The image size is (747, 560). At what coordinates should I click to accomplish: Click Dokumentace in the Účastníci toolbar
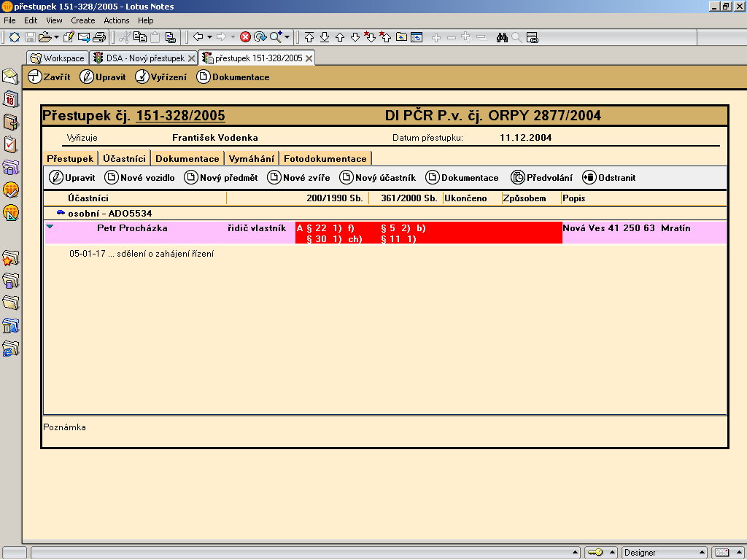pos(462,178)
